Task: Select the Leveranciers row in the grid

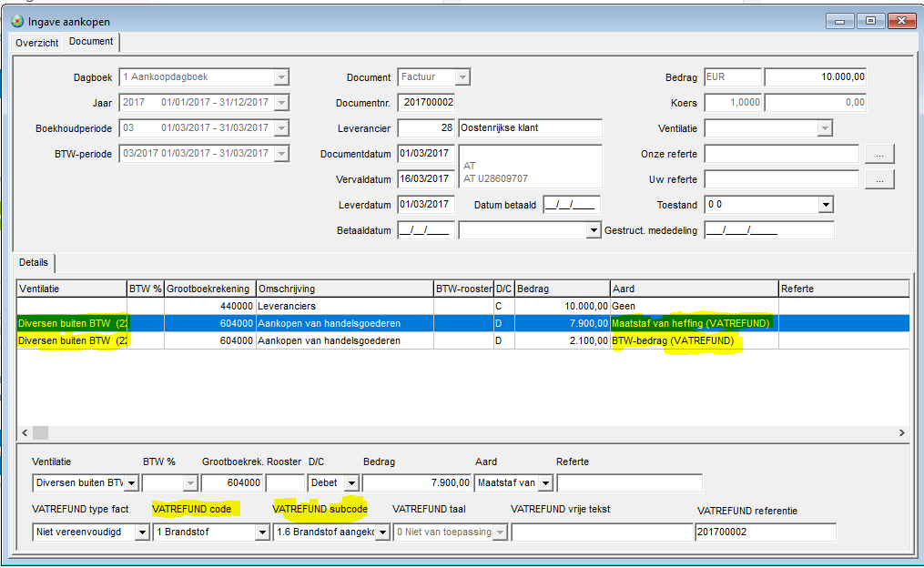Action: coord(462,307)
